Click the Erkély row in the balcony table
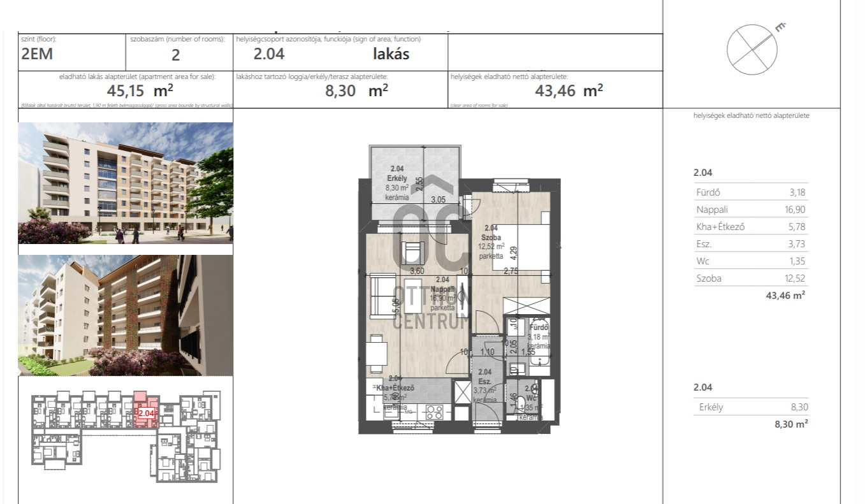The height and width of the screenshot is (504, 865). click(750, 407)
